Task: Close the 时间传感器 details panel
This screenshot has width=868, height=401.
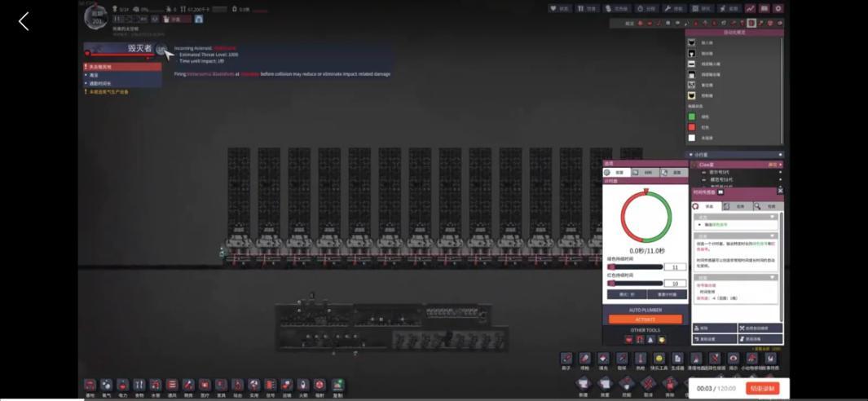Action: click(781, 191)
